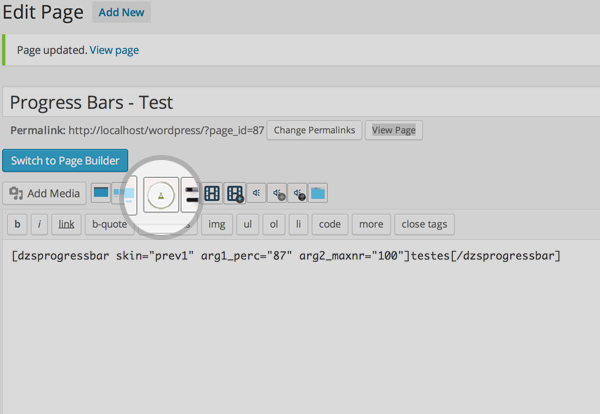The image size is (600, 414).
Task: Click the page title field 'Progress Bars - Test'
Action: click(300, 102)
